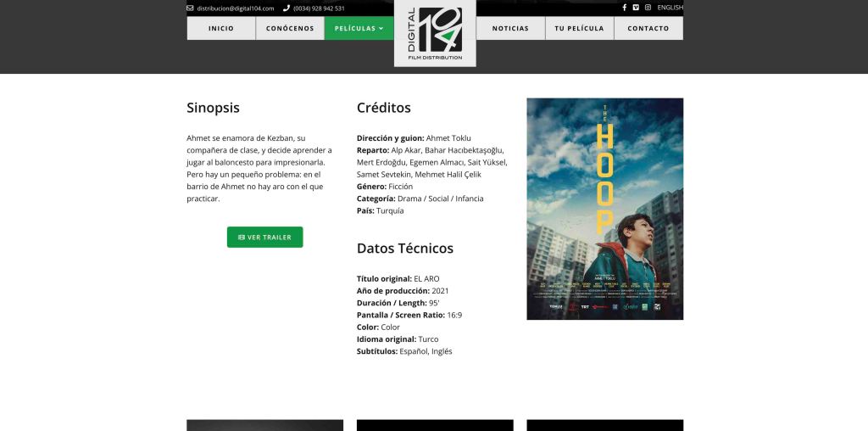
Task: Click the right gallery still thumbnail
Action: [x=604, y=425]
